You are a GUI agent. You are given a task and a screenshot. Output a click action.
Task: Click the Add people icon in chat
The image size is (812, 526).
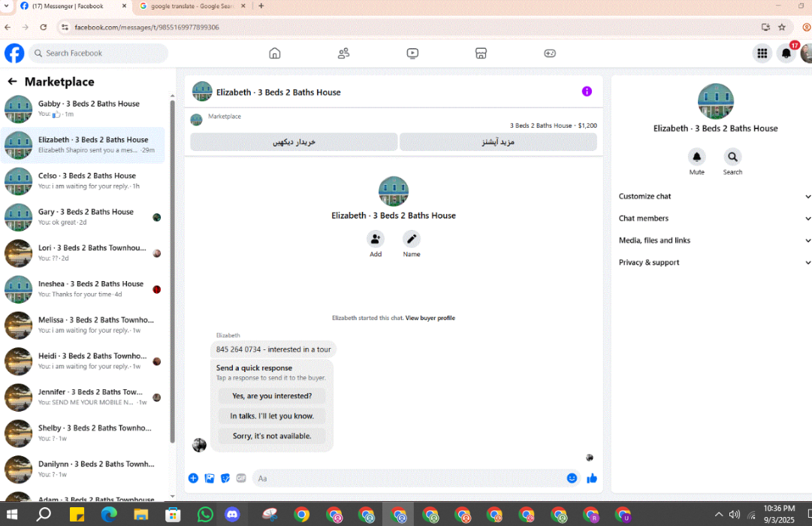(376, 239)
